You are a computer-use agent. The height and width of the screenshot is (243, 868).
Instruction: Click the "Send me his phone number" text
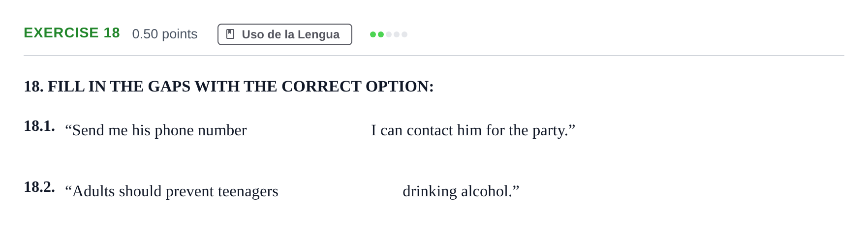(155, 130)
